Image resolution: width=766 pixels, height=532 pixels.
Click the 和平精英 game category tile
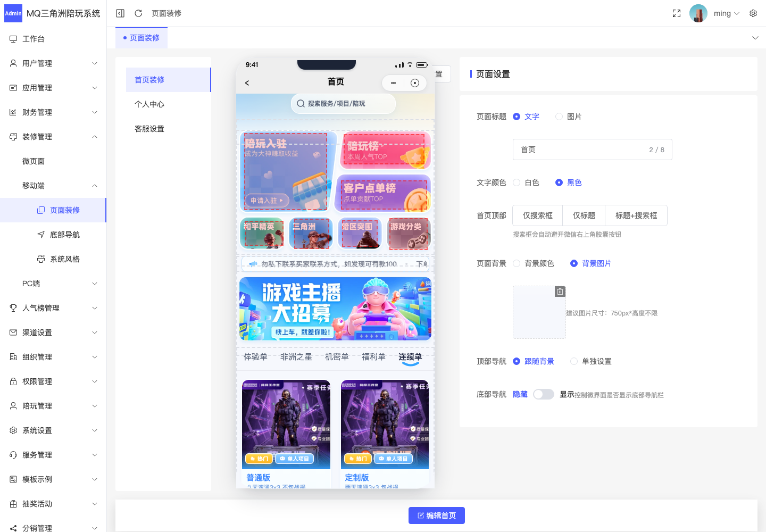tap(262, 234)
